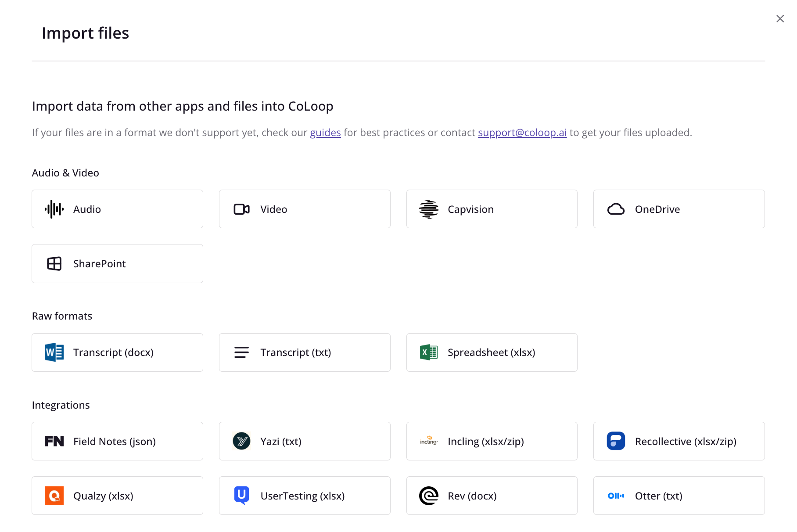
Task: Click the Transcript (txt) lines icon
Action: click(x=241, y=352)
